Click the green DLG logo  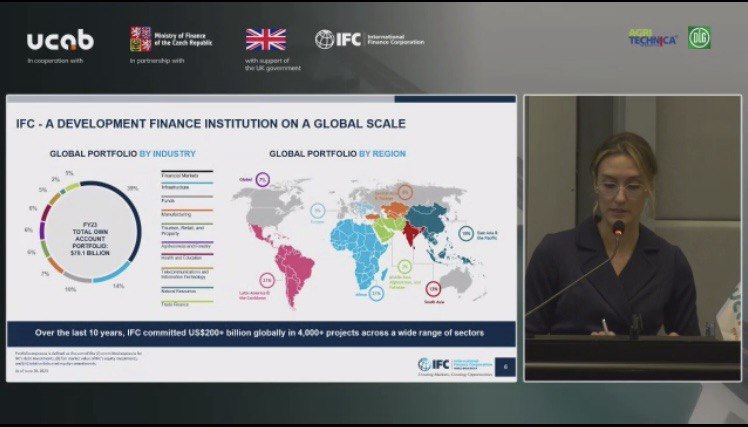point(699,38)
